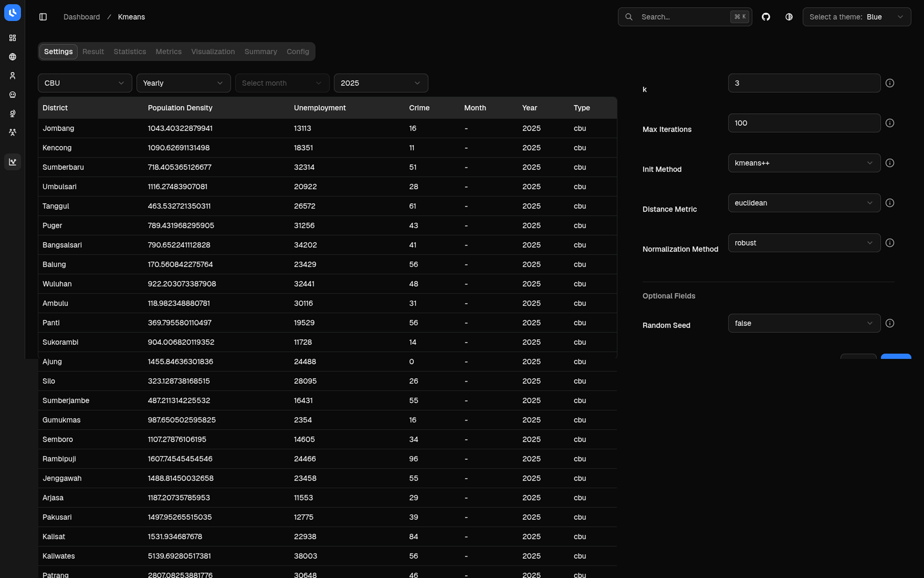Click info icon beside Distance Metric
Image resolution: width=924 pixels, height=578 pixels.
pos(890,203)
